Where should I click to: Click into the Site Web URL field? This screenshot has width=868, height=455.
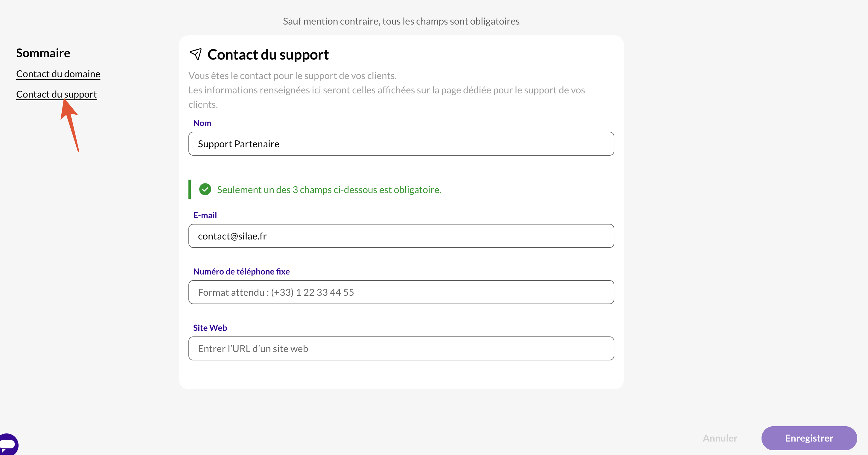401,348
